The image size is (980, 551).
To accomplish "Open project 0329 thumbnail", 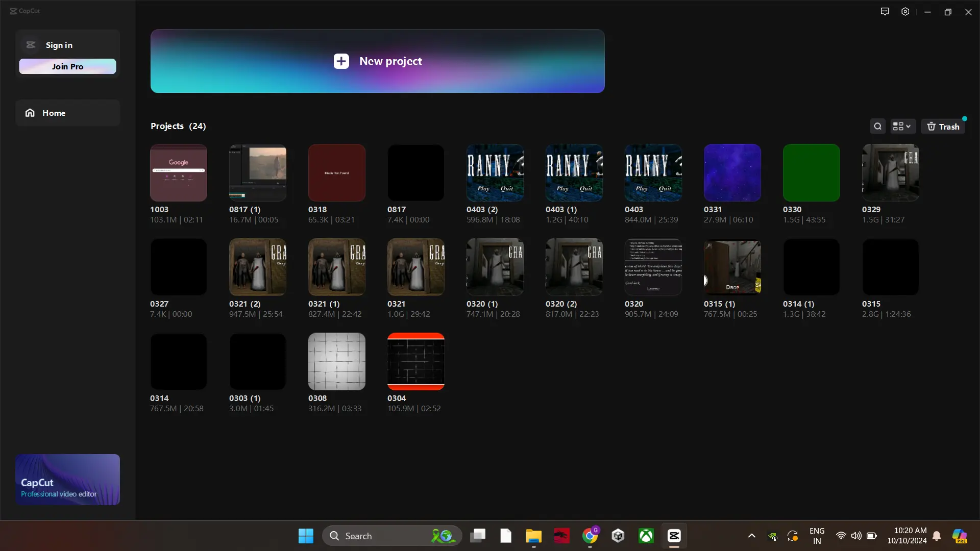I will click(x=891, y=172).
